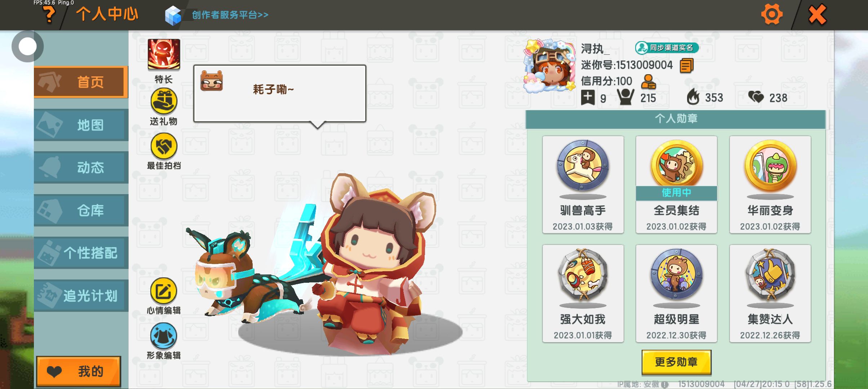Viewport: 868px width, 389px height.
Task: Copy the 迷你号 with the clipboard icon
Action: click(686, 66)
